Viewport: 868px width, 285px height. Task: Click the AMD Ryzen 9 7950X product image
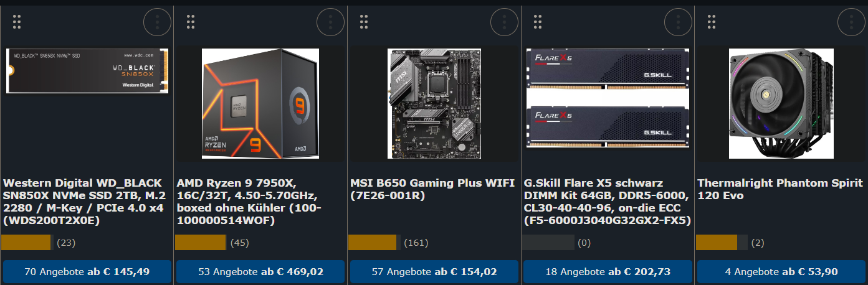tap(260, 103)
